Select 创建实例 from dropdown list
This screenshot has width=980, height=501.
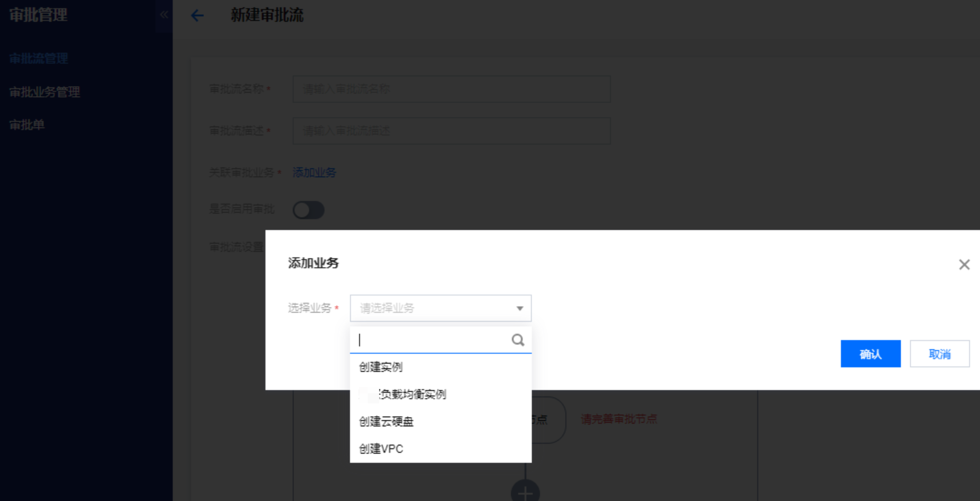[x=381, y=367]
